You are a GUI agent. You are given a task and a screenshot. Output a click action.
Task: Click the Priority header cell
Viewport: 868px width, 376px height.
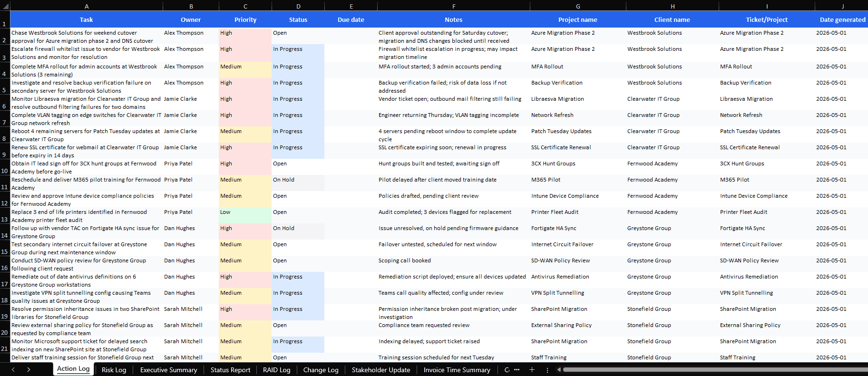[245, 19]
